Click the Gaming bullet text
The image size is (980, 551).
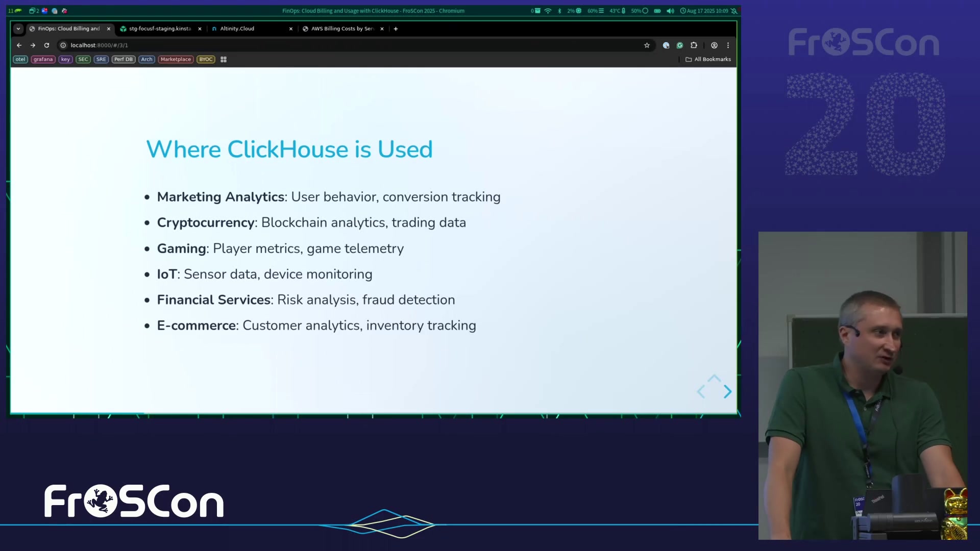pos(280,248)
